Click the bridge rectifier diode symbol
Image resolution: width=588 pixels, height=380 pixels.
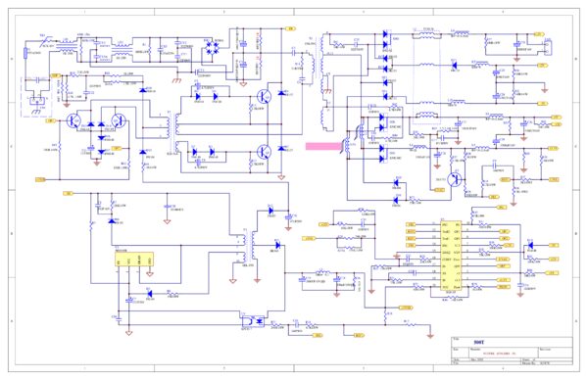click(x=214, y=47)
